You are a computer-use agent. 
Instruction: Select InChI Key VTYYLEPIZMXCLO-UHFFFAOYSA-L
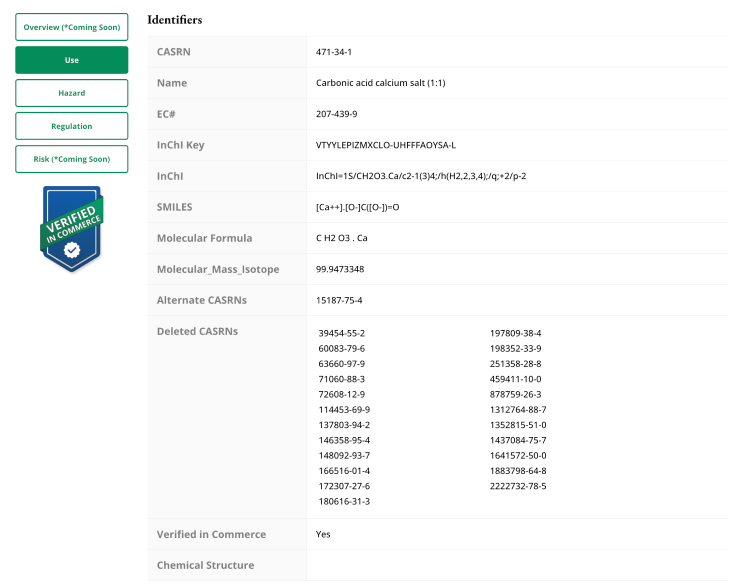(x=386, y=145)
